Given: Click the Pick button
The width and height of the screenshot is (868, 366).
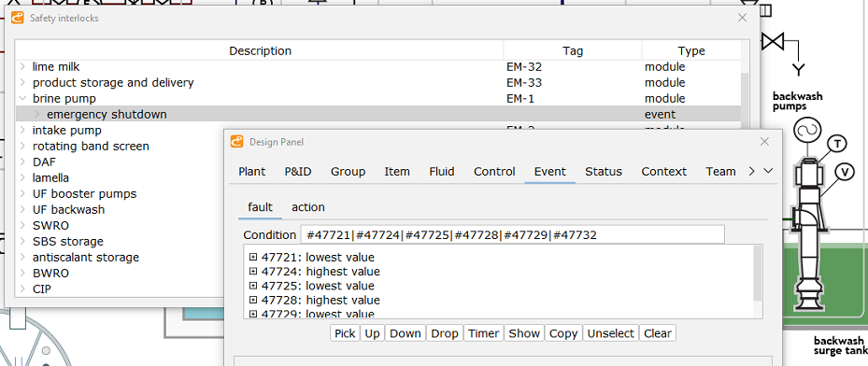Looking at the screenshot, I should pyautogui.click(x=345, y=333).
